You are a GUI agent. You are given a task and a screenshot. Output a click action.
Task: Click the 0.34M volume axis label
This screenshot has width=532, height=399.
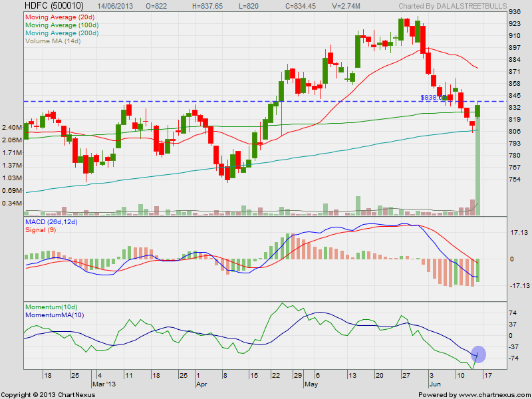pos(11,203)
